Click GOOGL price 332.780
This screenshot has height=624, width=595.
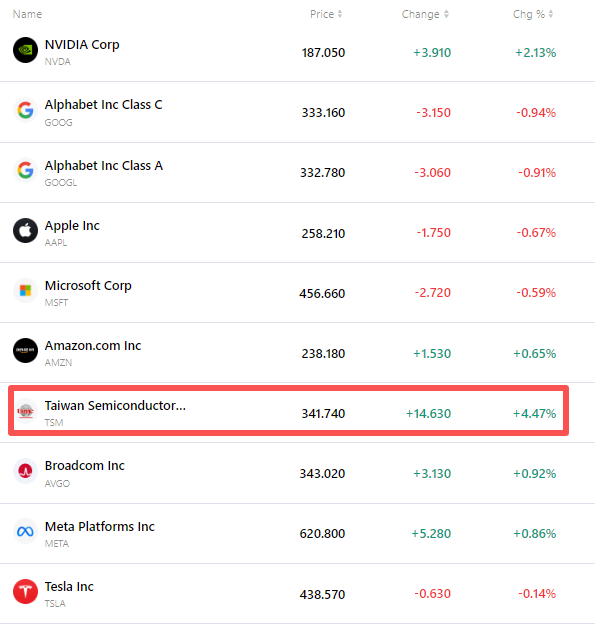[322, 173]
